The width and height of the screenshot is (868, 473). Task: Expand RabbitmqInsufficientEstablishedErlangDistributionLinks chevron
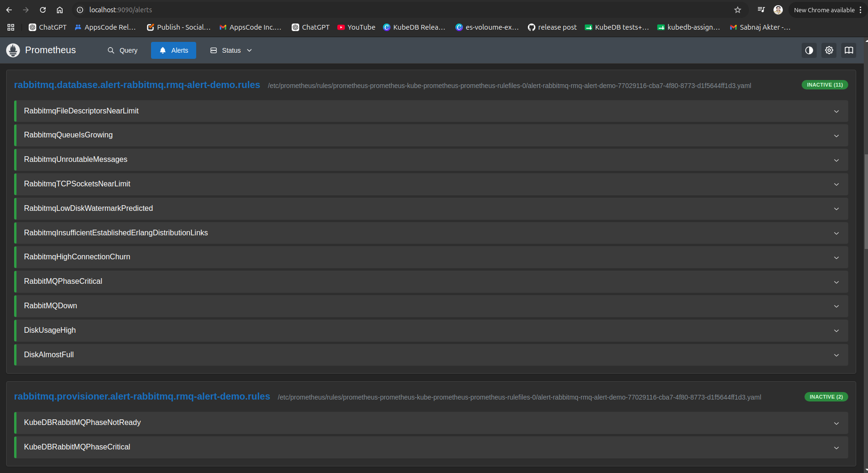pyautogui.click(x=836, y=233)
